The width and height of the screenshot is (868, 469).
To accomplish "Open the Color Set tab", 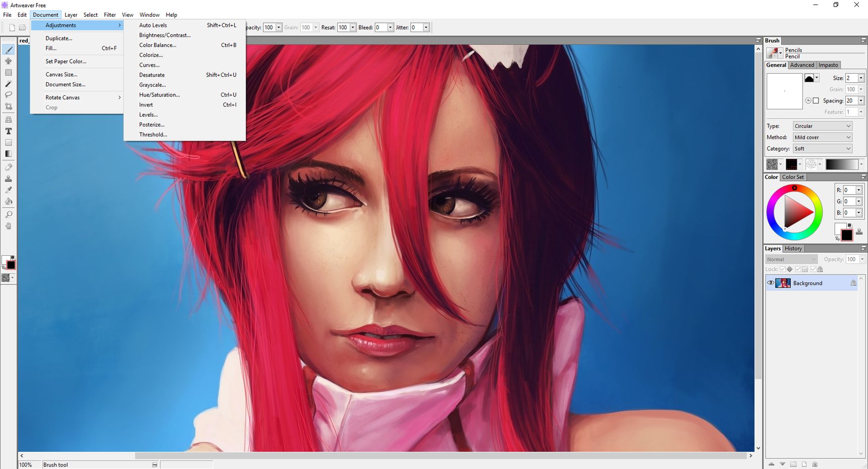I will pyautogui.click(x=793, y=177).
